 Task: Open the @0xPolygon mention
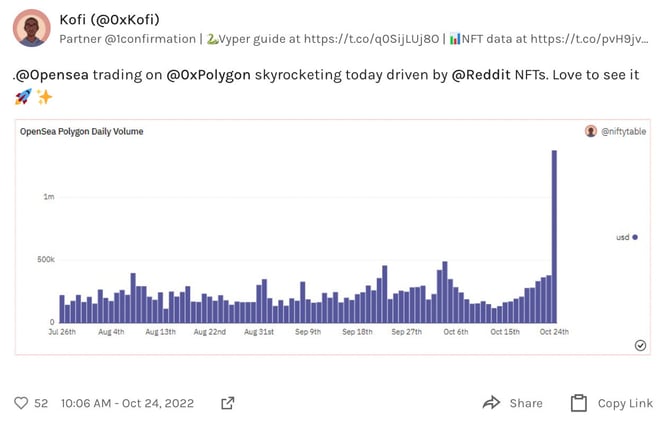pos(208,75)
